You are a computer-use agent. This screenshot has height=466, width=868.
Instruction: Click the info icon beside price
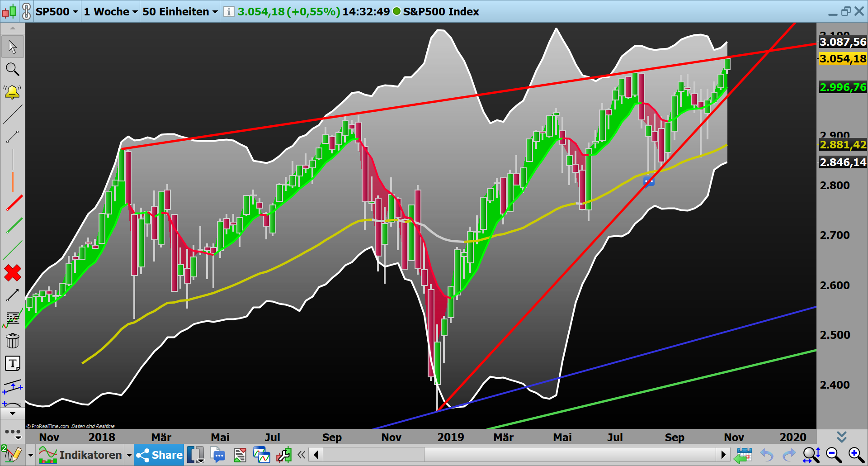point(229,11)
